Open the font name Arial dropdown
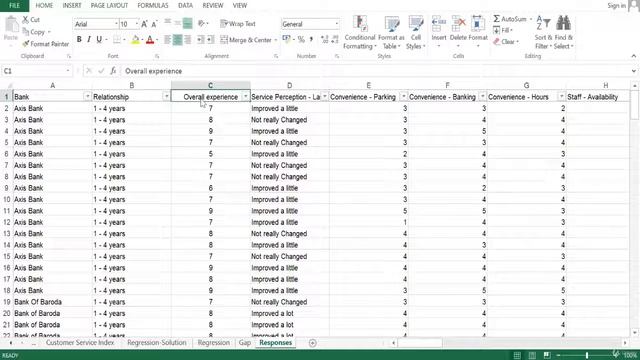Screen dimensions: 640x360 click(116, 24)
